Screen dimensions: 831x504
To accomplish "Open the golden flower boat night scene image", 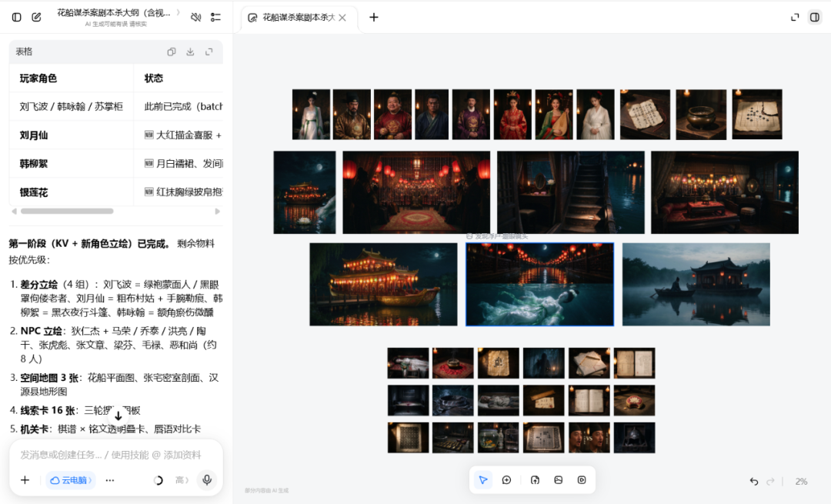I will click(383, 284).
